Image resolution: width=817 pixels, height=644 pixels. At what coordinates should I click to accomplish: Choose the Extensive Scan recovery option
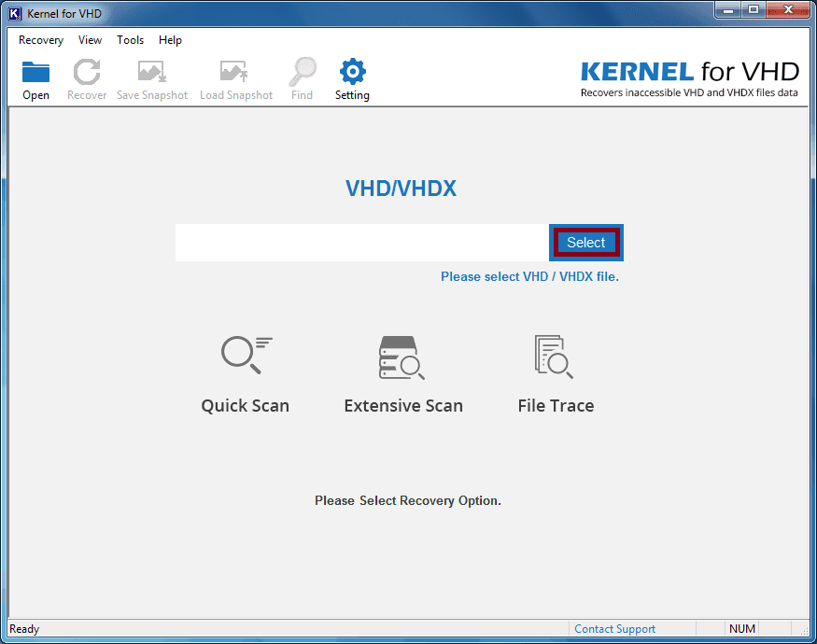coord(403,374)
